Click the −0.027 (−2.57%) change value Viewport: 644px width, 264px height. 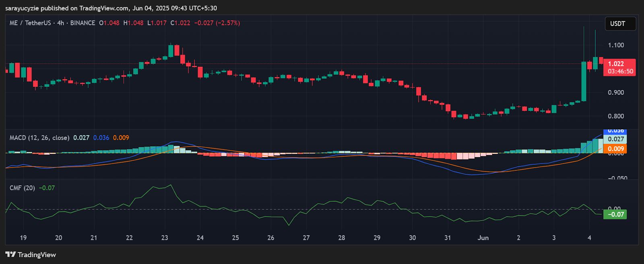(217, 23)
